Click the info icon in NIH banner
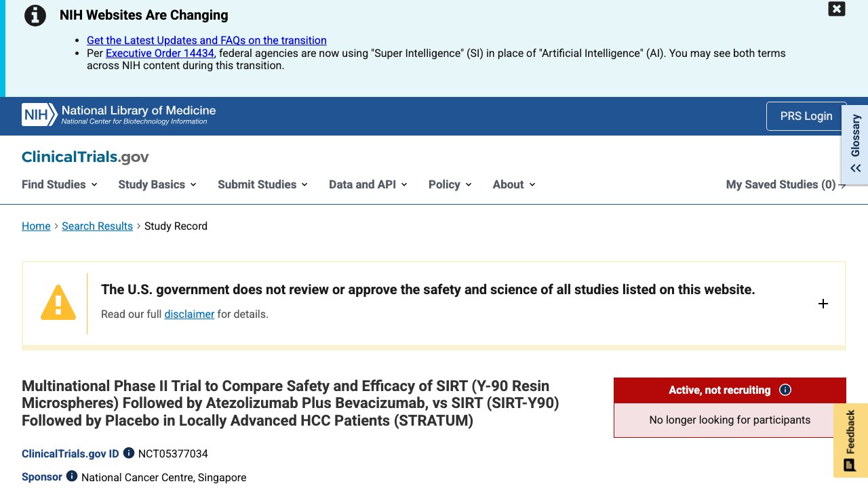868x488 pixels. (35, 15)
